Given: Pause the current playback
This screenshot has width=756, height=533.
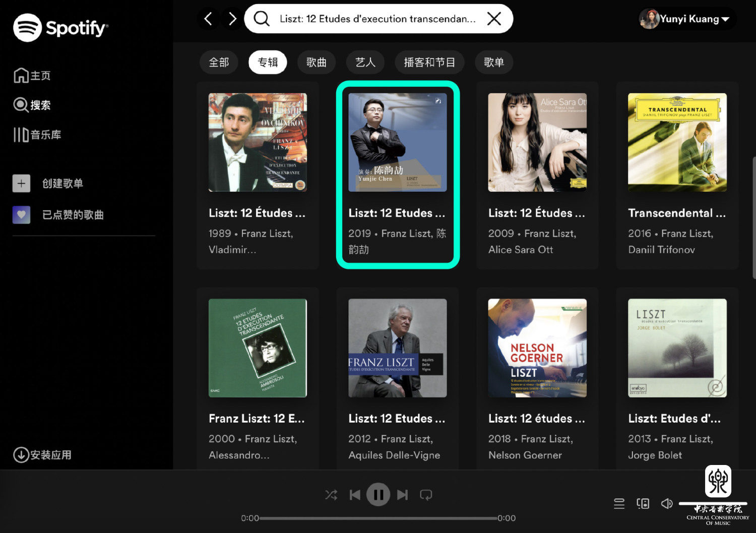Looking at the screenshot, I should coord(379,495).
